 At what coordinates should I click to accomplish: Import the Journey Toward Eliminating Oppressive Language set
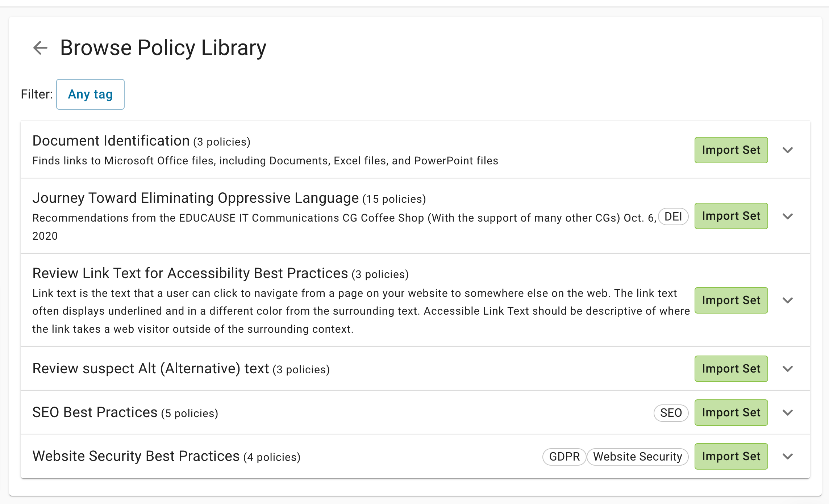731,216
